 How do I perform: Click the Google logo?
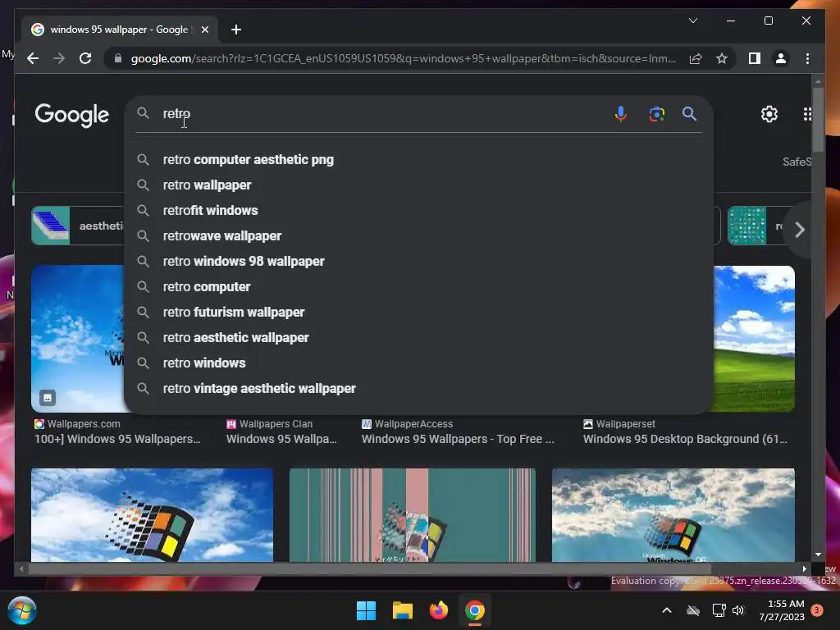pos(72,115)
